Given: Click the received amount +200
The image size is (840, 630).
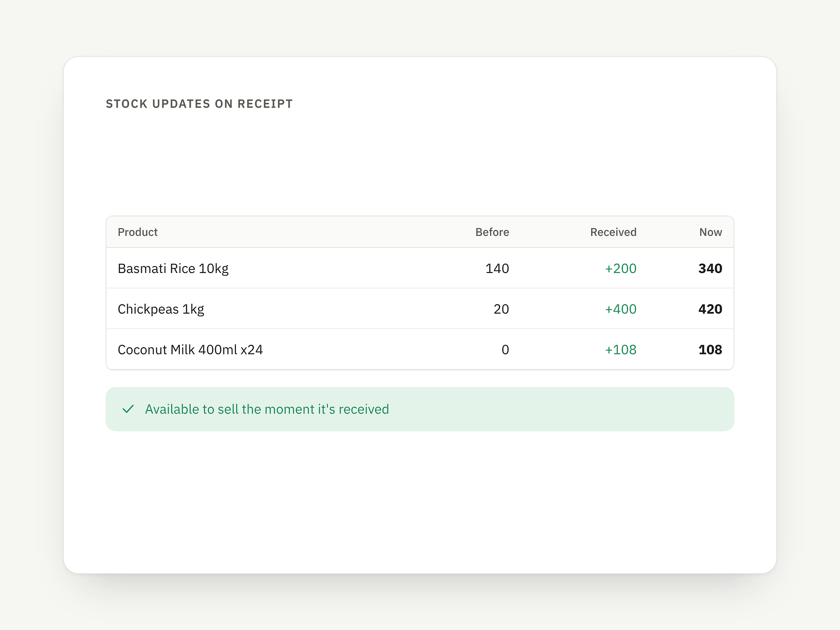Looking at the screenshot, I should [620, 268].
